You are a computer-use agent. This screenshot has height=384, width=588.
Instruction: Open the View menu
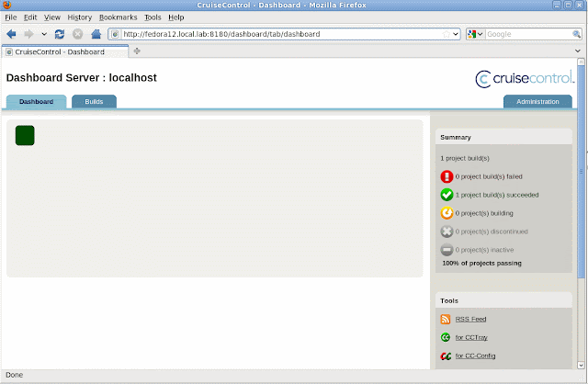(x=52, y=17)
